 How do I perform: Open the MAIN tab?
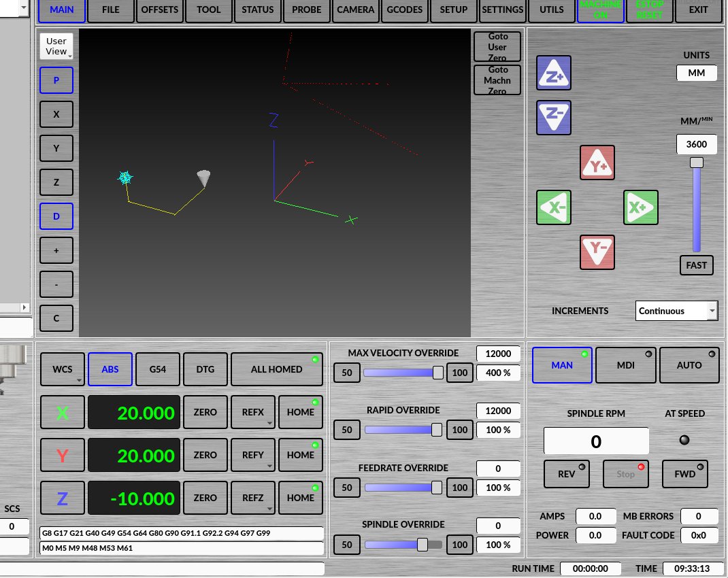pos(62,10)
